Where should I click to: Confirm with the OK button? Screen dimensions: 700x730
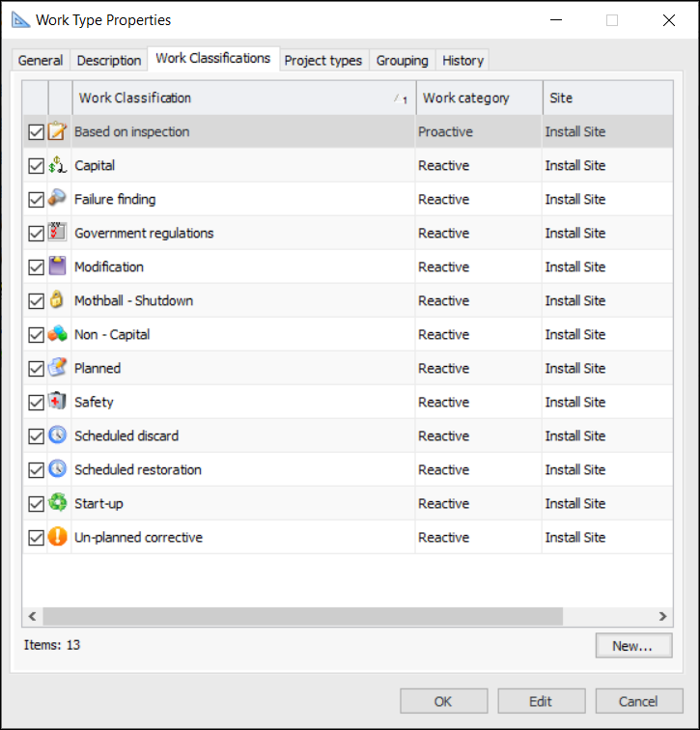tap(443, 702)
